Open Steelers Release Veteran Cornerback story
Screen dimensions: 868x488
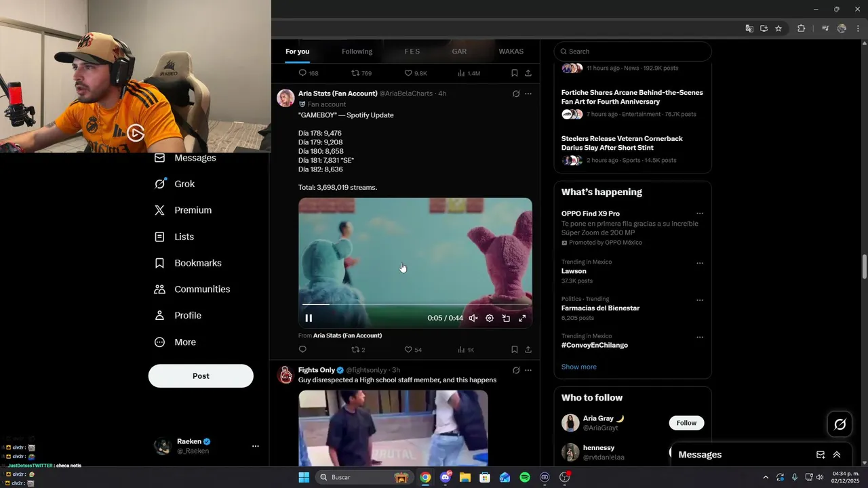tap(633, 150)
